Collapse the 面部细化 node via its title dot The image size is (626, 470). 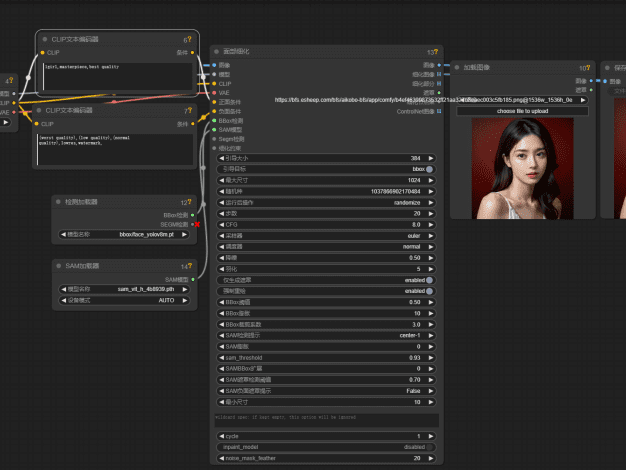216,52
